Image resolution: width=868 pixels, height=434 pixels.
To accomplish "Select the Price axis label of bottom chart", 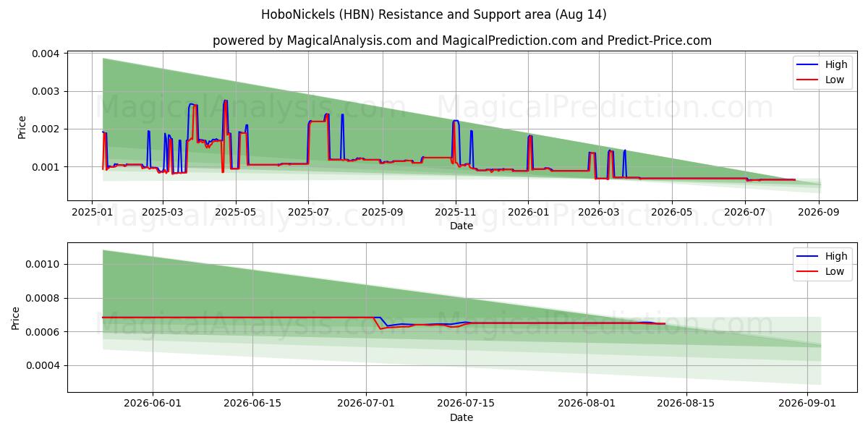I will pyautogui.click(x=16, y=318).
